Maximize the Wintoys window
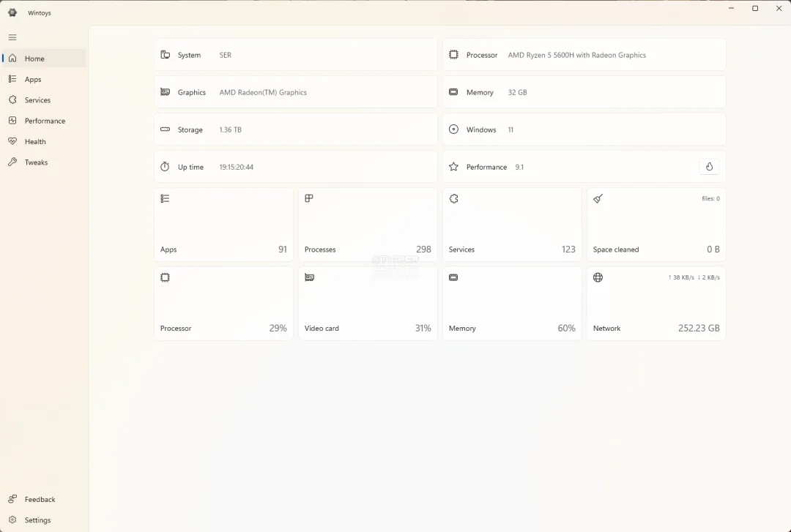The width and height of the screenshot is (791, 532). tap(755, 9)
